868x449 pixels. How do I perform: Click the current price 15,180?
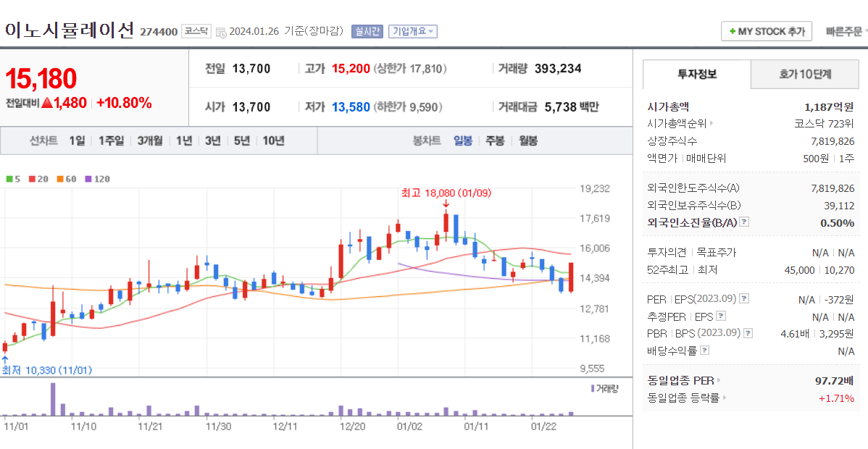[x=41, y=79]
